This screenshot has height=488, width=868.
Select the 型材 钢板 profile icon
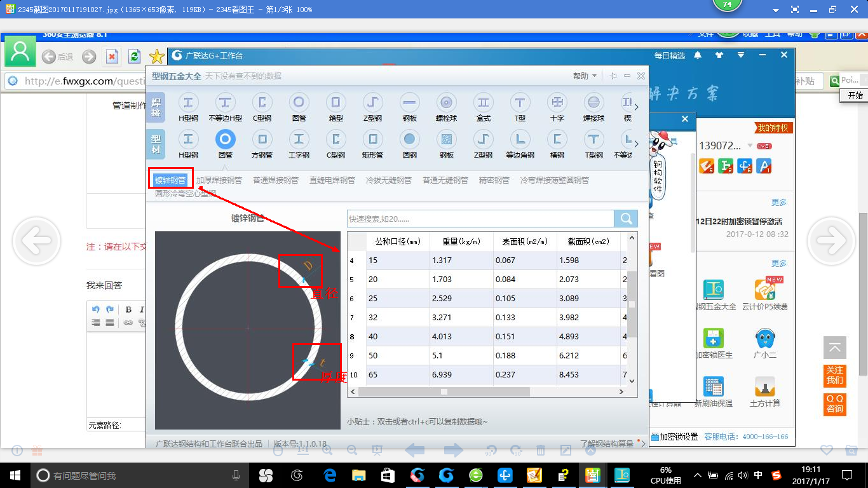tap(446, 139)
